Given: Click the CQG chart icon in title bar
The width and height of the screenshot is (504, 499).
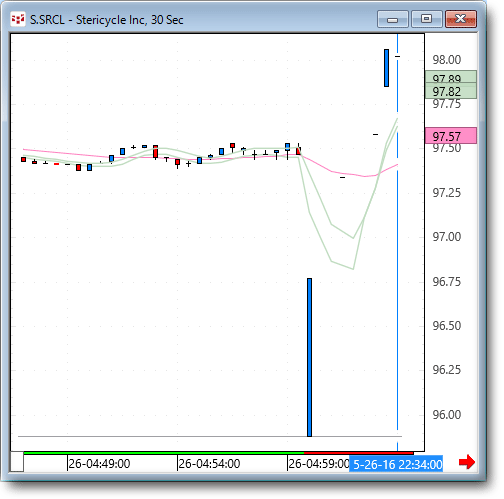Looking at the screenshot, I should [x=18, y=19].
